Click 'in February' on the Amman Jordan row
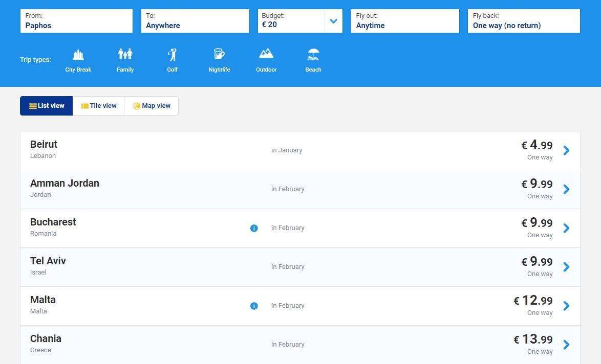This screenshot has height=364, width=601. pos(288,189)
